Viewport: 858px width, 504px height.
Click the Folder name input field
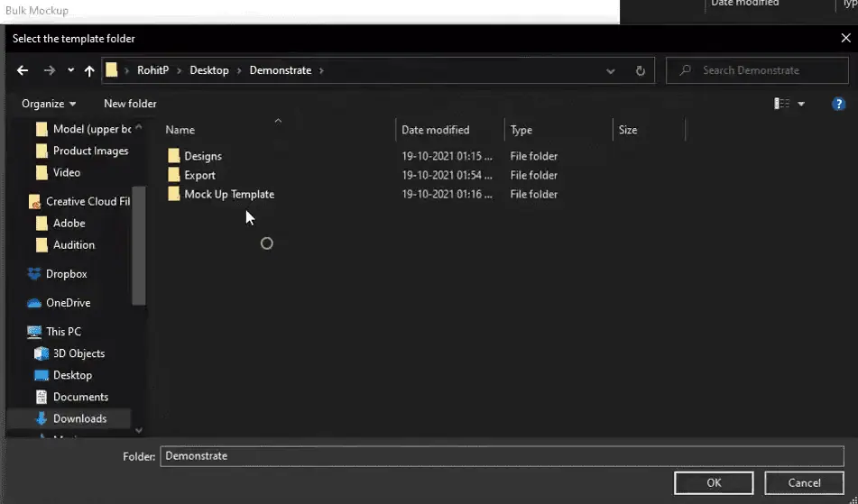pyautogui.click(x=503, y=456)
